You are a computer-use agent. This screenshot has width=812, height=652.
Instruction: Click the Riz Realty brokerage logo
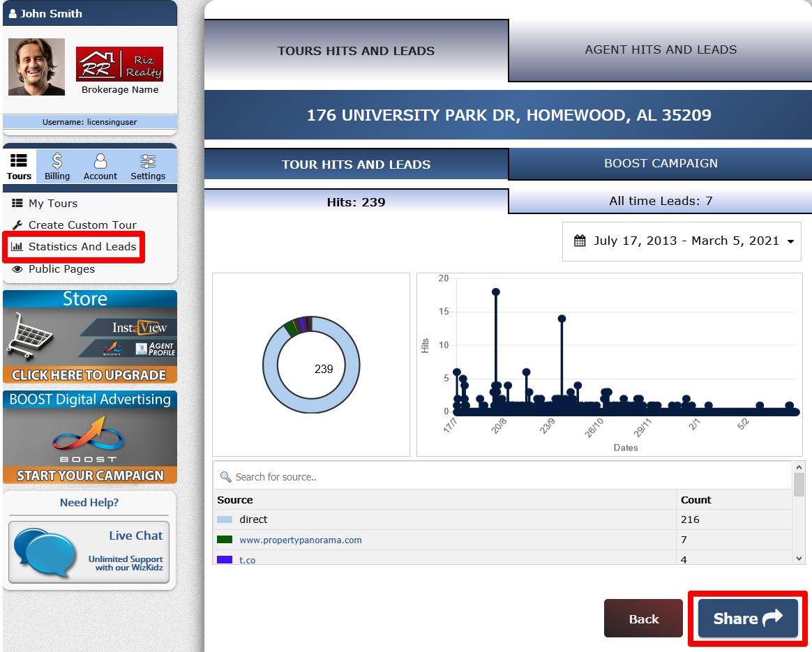119,64
